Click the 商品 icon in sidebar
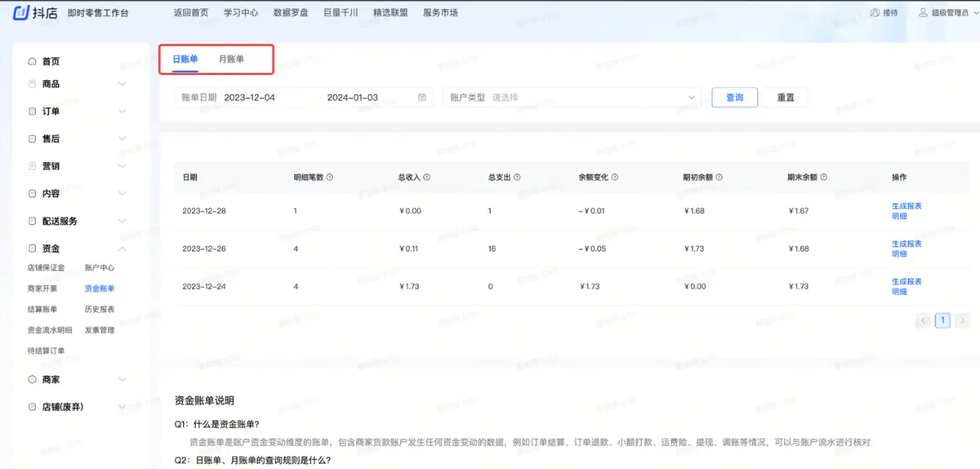The image size is (980, 469). 32,83
